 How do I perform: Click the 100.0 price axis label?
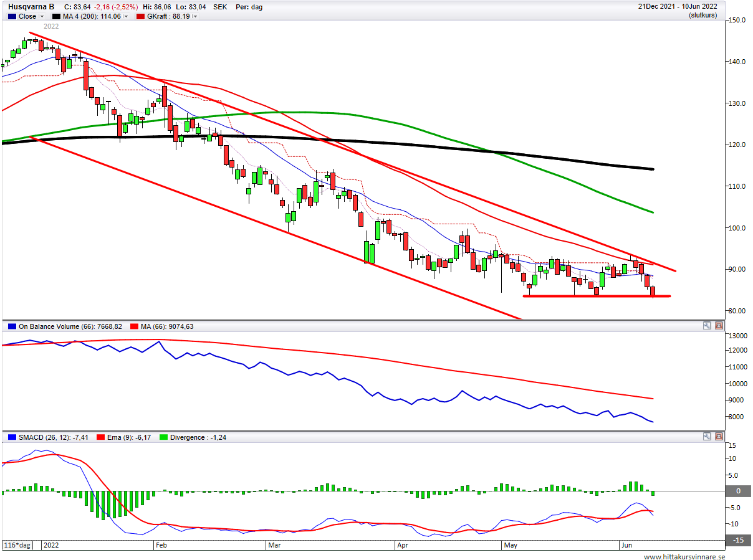(738, 228)
